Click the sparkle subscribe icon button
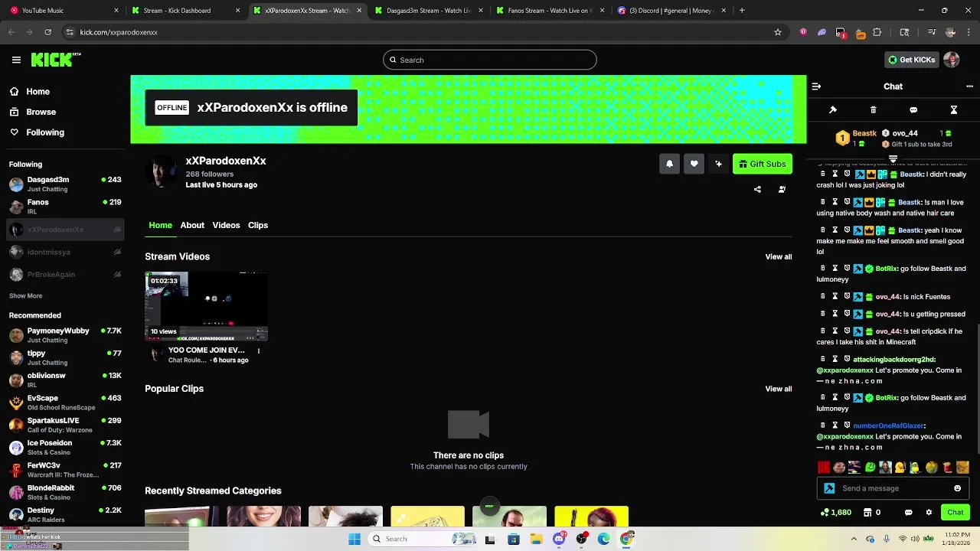 click(x=718, y=164)
